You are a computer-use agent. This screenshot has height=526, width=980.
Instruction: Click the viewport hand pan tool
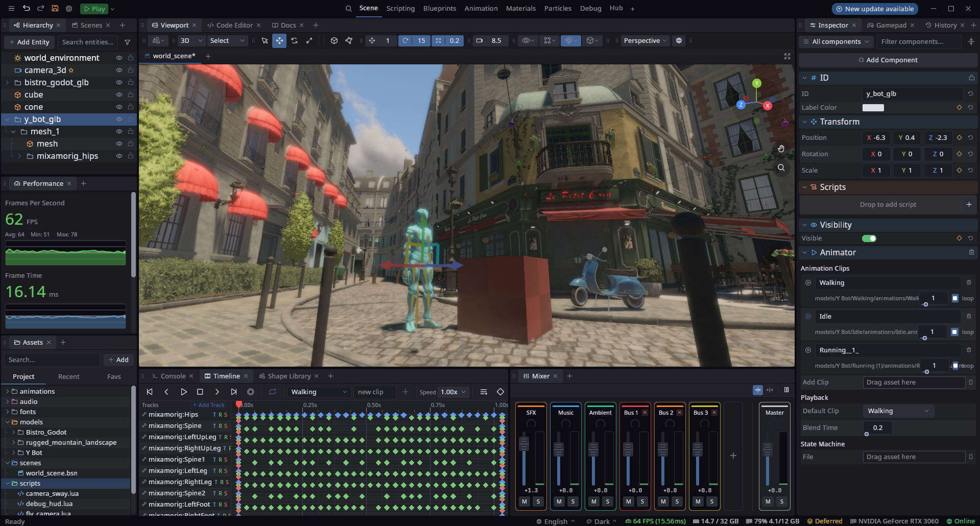pos(781,149)
